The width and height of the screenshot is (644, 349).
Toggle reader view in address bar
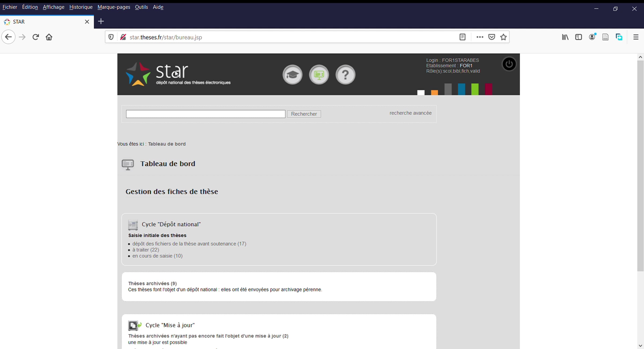pos(462,37)
